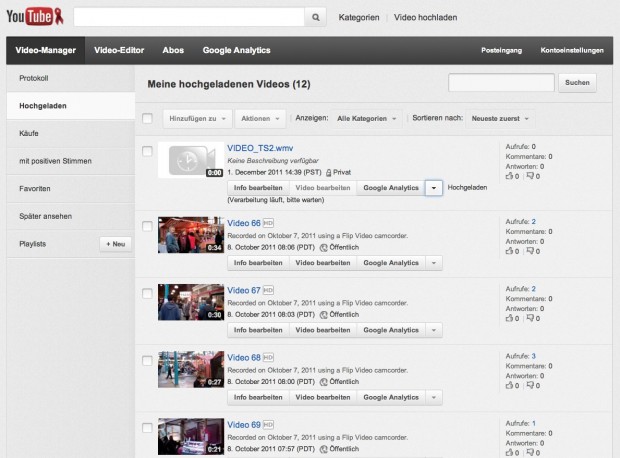Click the magnifier search button

tap(316, 17)
